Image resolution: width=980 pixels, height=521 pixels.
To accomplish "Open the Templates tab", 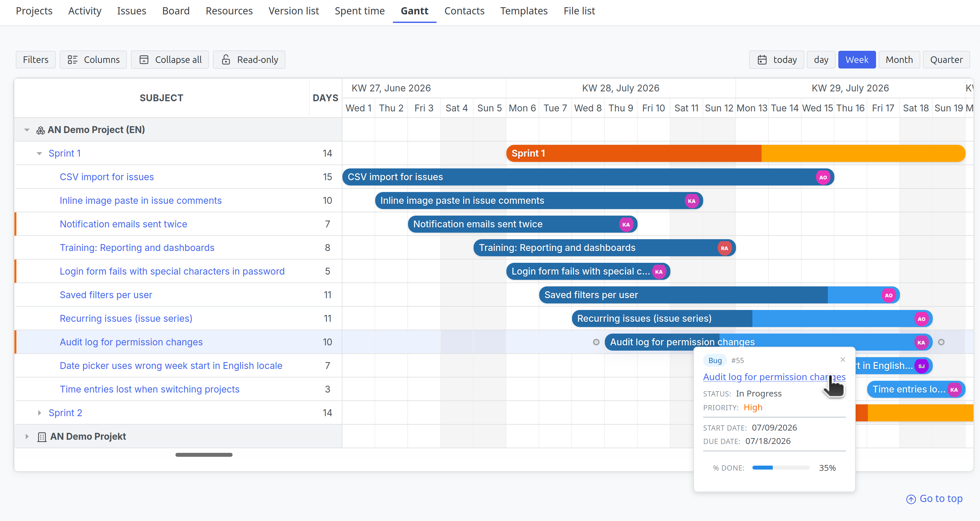I will (x=524, y=11).
